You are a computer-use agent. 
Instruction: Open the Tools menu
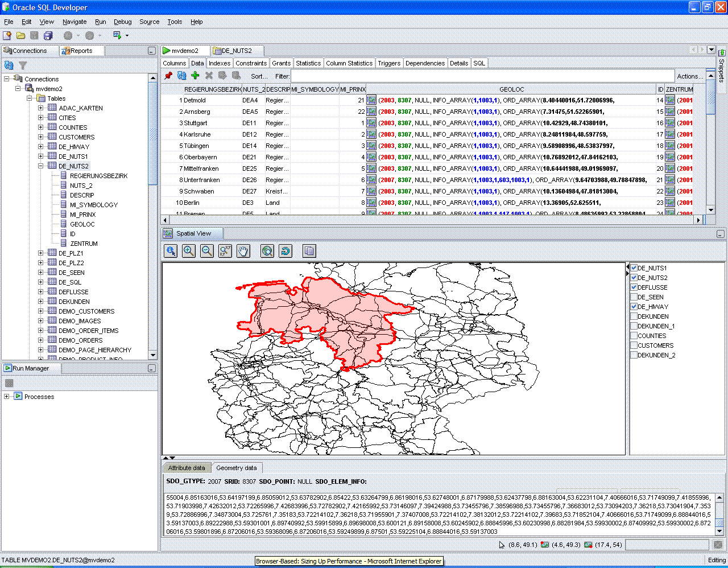pyautogui.click(x=175, y=22)
